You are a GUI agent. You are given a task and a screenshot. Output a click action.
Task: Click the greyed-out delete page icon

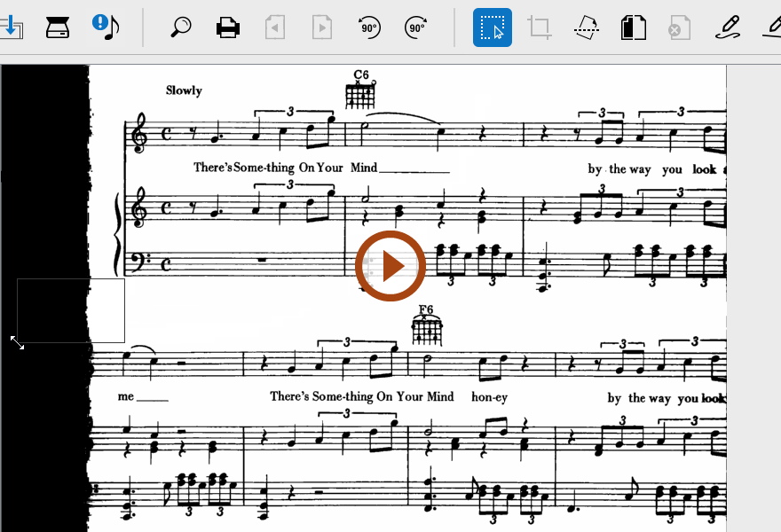click(x=679, y=27)
